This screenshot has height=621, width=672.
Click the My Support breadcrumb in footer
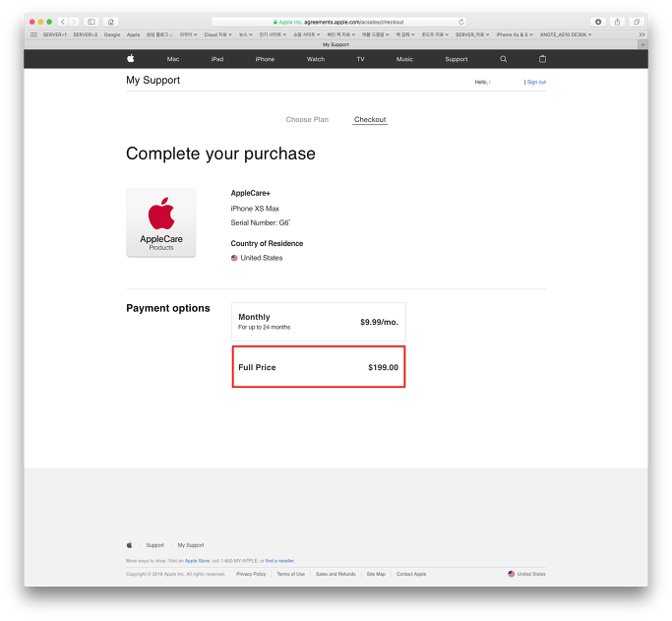coord(191,545)
